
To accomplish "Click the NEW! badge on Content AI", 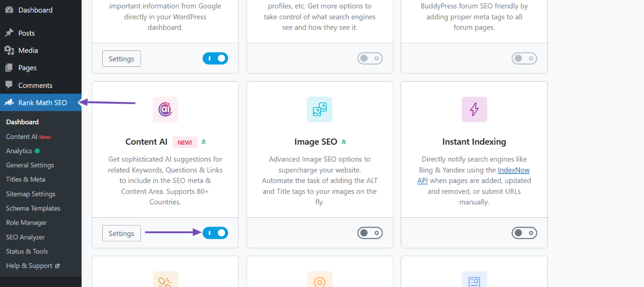I will tap(185, 142).
